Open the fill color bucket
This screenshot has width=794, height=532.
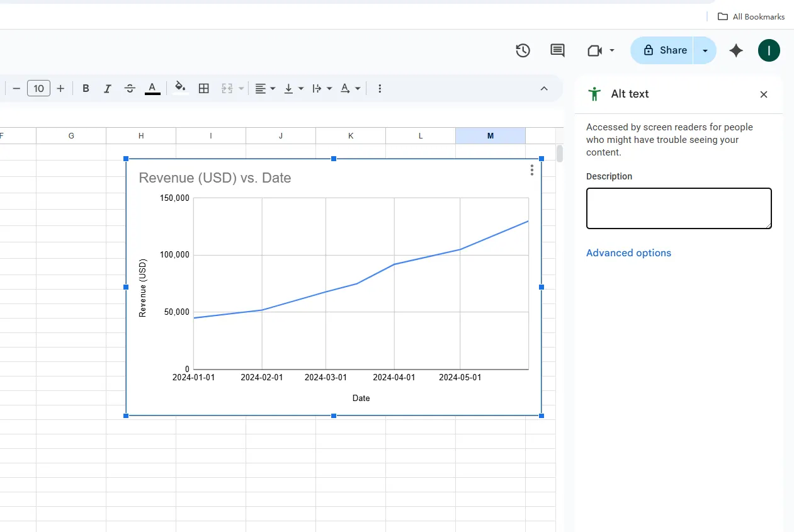(x=180, y=88)
